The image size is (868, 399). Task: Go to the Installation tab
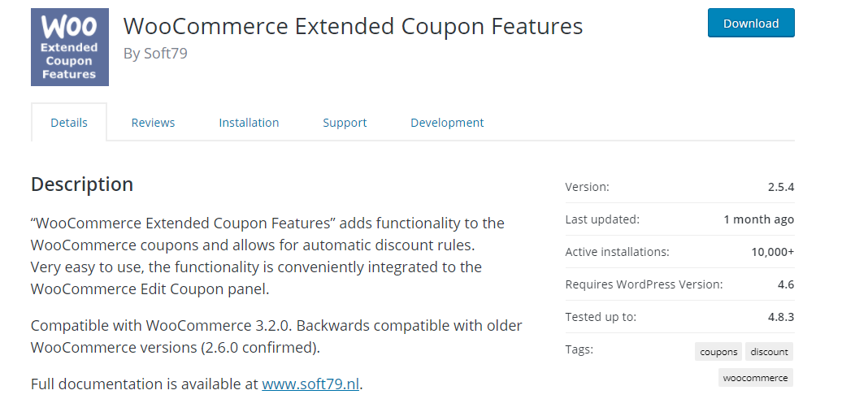click(249, 123)
